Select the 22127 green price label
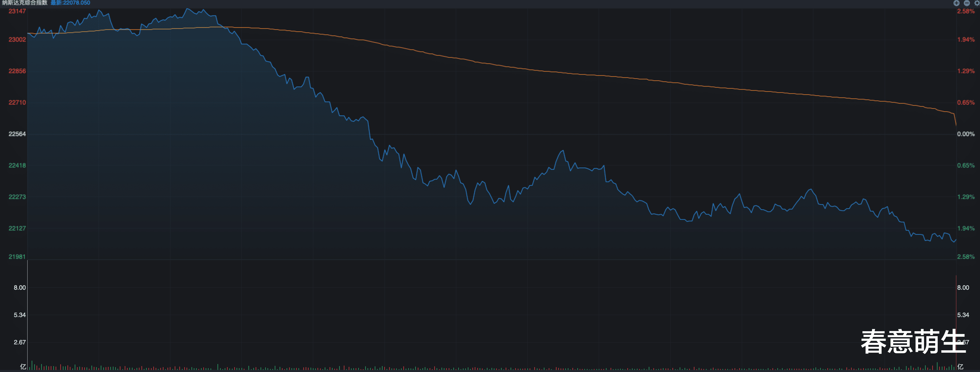The image size is (980, 372). [17, 229]
